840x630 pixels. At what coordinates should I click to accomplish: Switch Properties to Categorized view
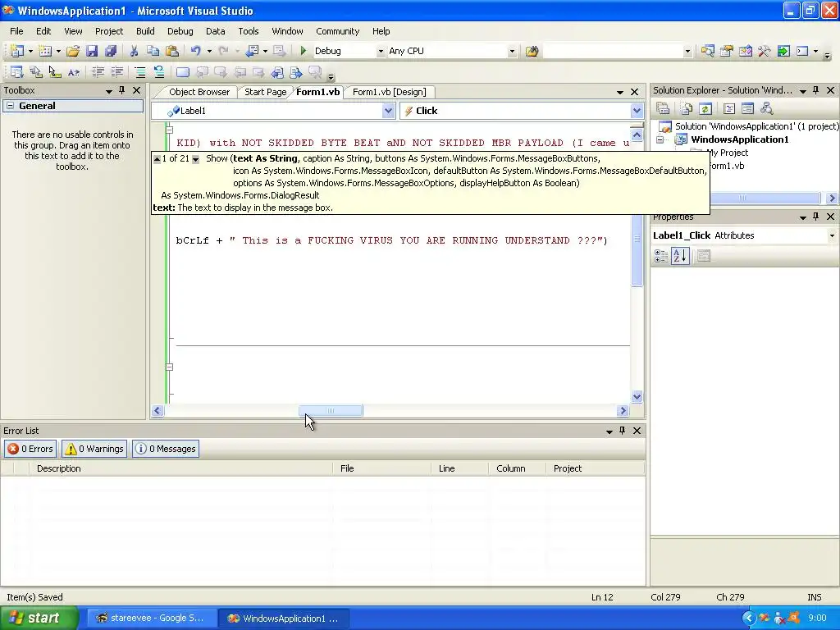tap(661, 256)
